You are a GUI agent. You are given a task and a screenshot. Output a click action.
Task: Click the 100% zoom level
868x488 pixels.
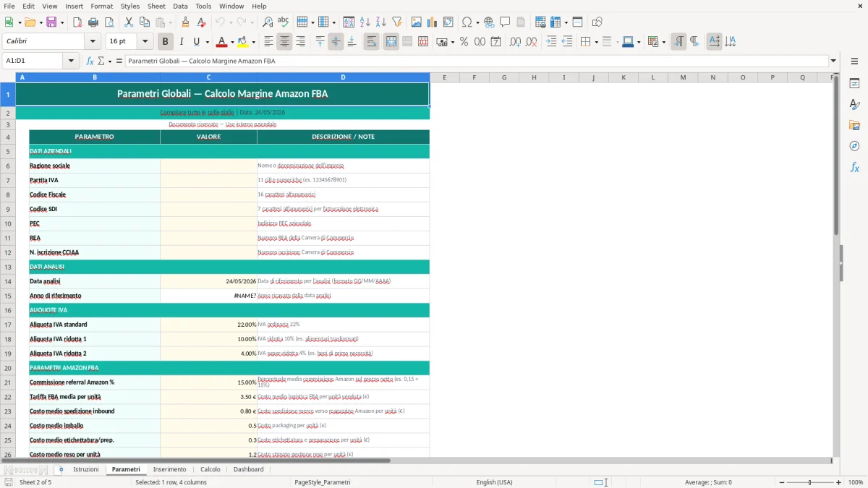[856, 482]
